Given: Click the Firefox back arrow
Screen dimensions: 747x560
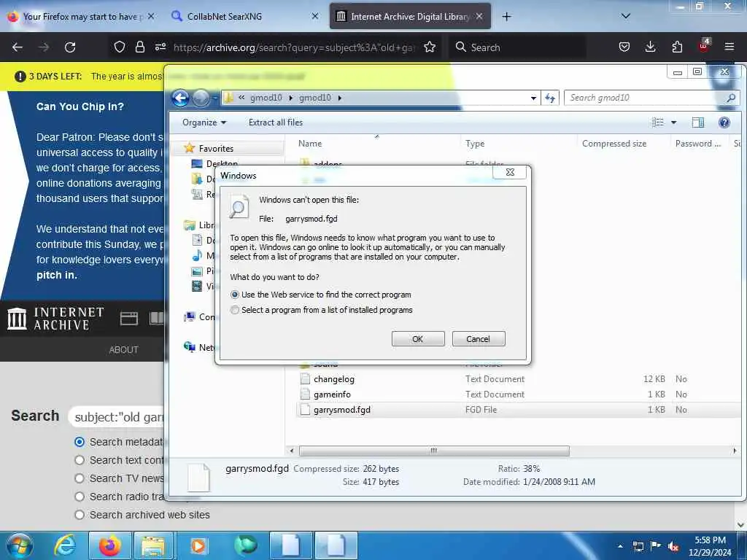Looking at the screenshot, I should click(x=18, y=47).
